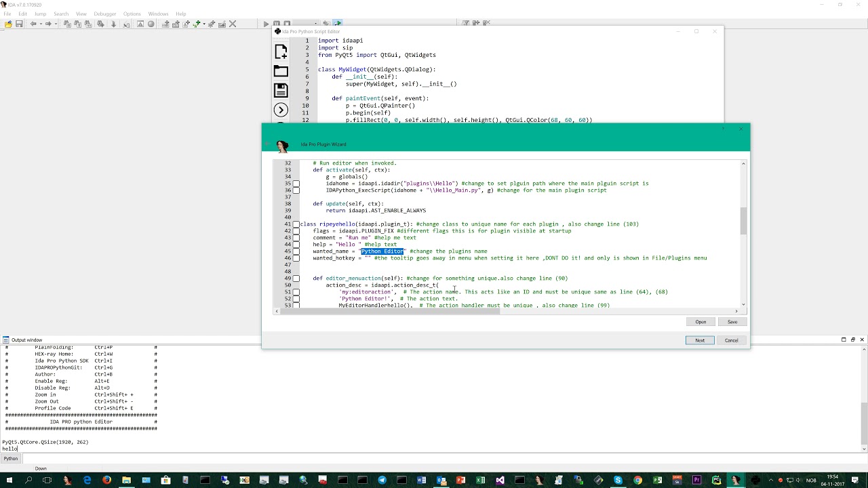Click highlighted "Python Editor" text on line 45
This screenshot has height=488, width=868.
[382, 251]
